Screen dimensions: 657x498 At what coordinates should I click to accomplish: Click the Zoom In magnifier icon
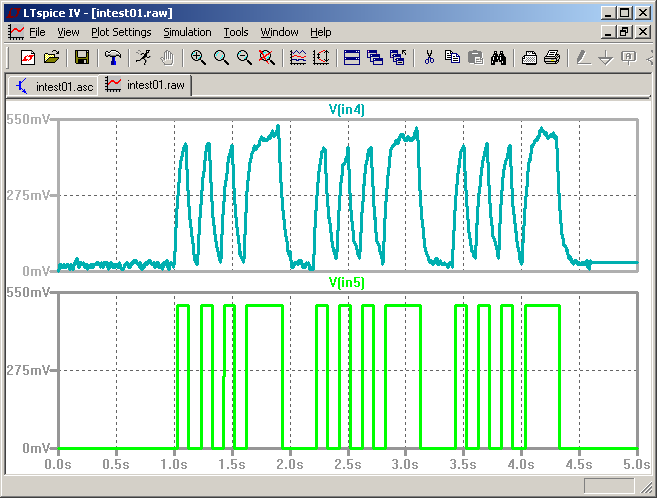pyautogui.click(x=198, y=57)
